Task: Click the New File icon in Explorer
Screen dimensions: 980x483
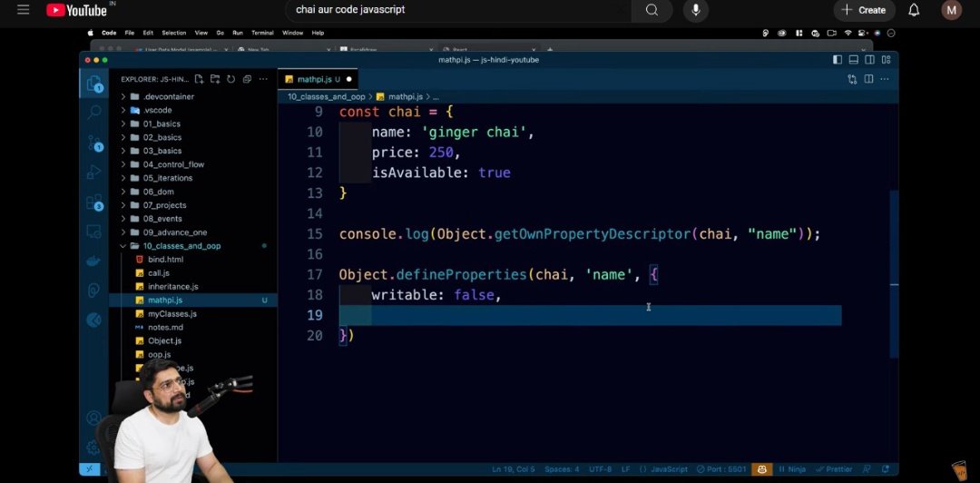Action: [199, 79]
